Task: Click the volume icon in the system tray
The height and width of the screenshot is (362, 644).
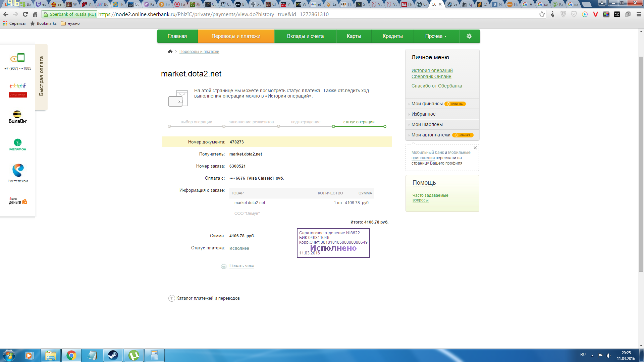Action: (608, 355)
